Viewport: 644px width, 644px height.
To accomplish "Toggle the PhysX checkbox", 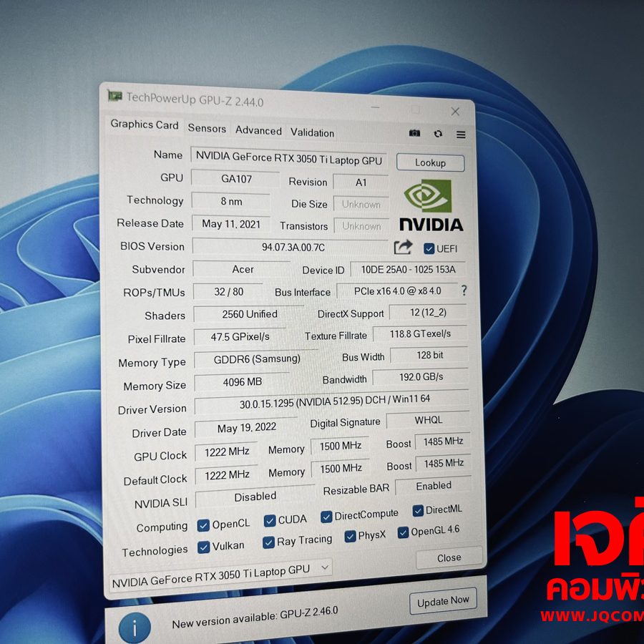I will (x=350, y=537).
